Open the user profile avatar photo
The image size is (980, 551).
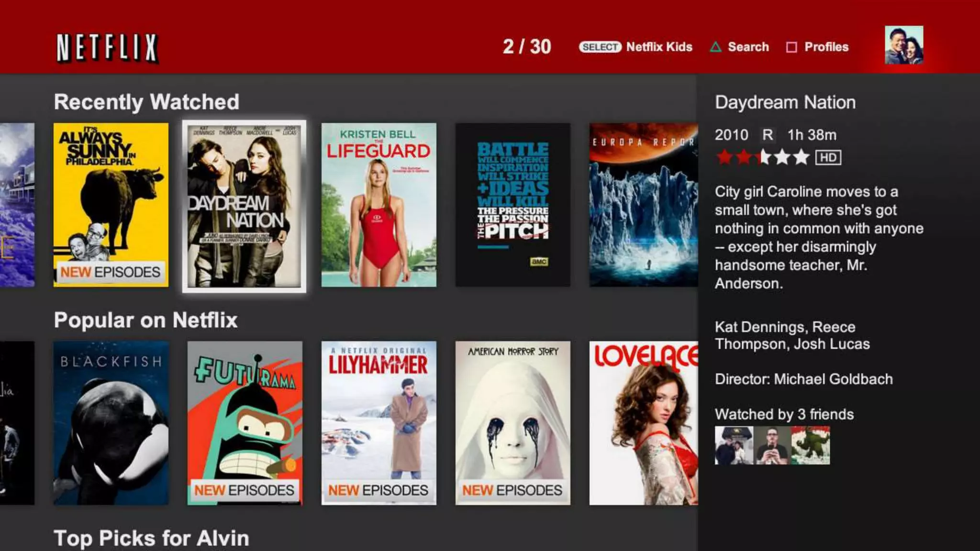tap(903, 45)
